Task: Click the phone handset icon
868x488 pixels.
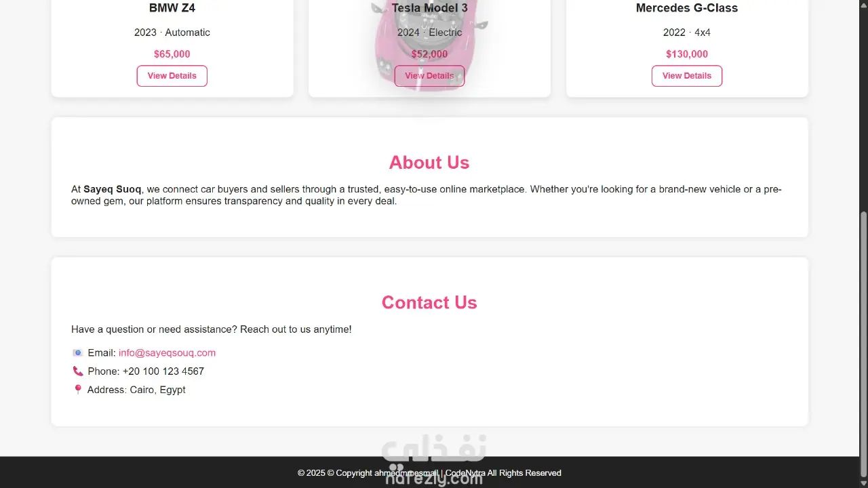Action: (78, 371)
